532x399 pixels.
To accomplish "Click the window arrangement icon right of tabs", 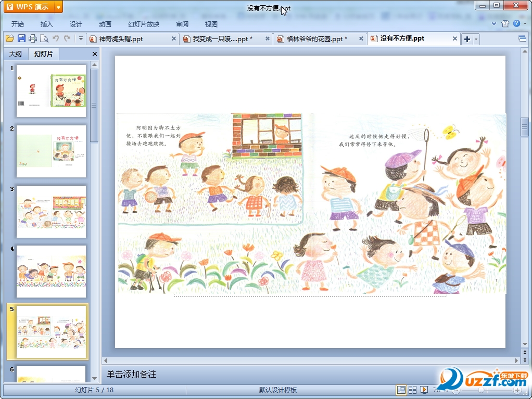I will coord(523,38).
